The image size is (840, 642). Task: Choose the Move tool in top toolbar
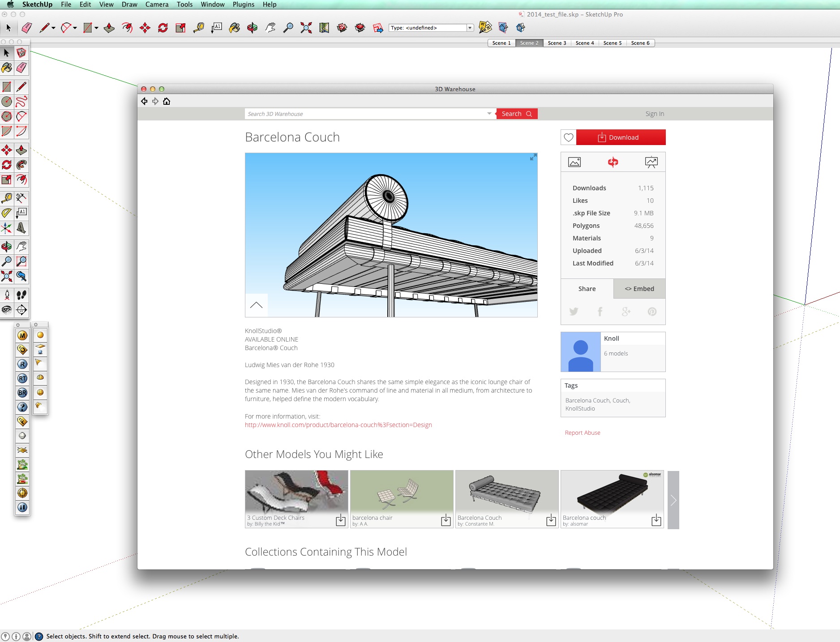(x=145, y=28)
